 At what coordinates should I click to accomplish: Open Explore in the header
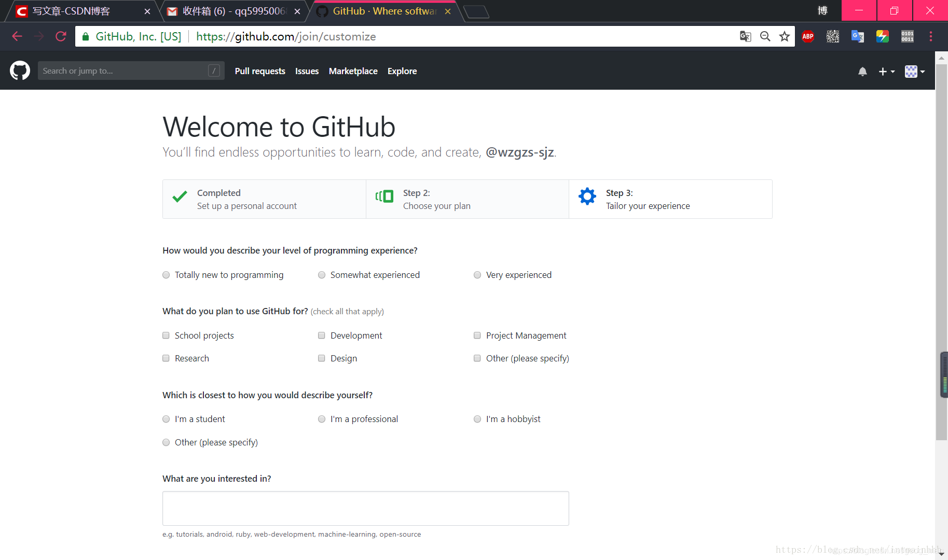click(402, 71)
